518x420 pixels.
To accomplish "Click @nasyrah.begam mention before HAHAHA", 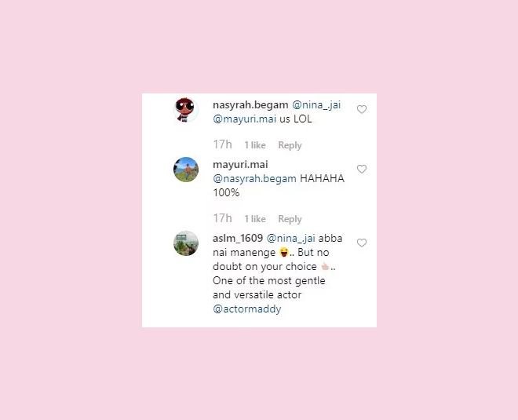I will (254, 179).
